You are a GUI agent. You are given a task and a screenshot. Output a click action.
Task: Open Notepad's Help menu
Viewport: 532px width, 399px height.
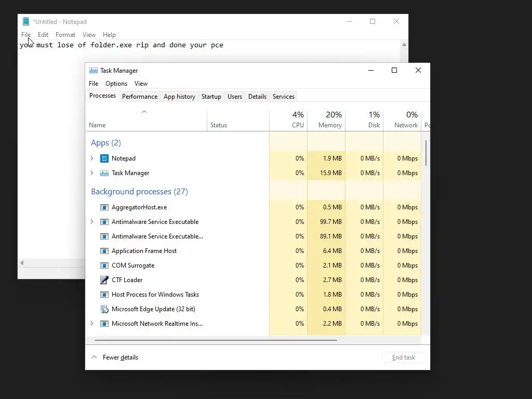coord(109,35)
